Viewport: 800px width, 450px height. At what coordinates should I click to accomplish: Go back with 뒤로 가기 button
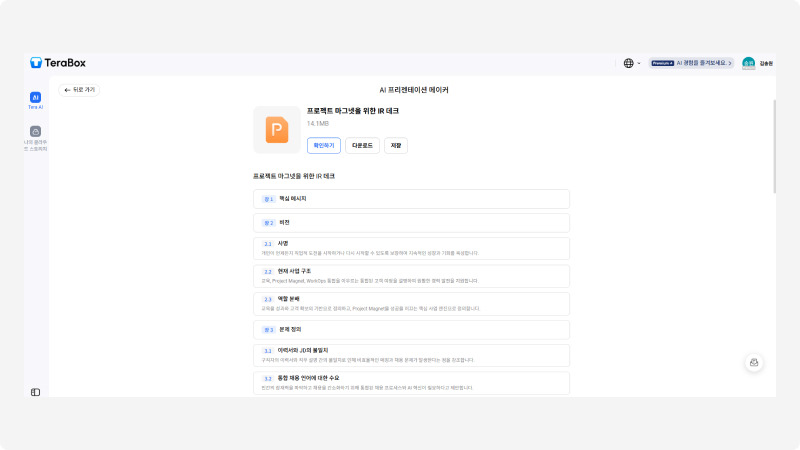tap(79, 90)
